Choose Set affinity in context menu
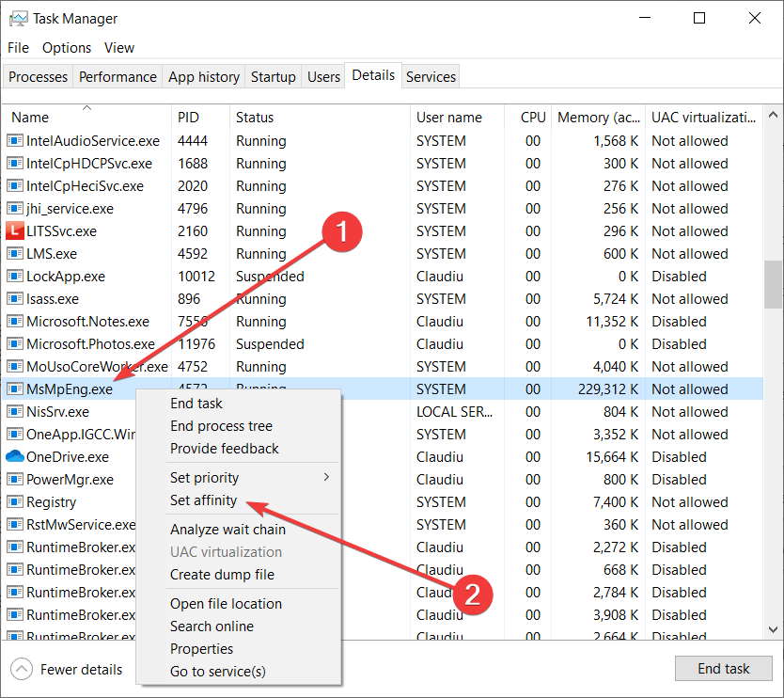 pos(204,500)
